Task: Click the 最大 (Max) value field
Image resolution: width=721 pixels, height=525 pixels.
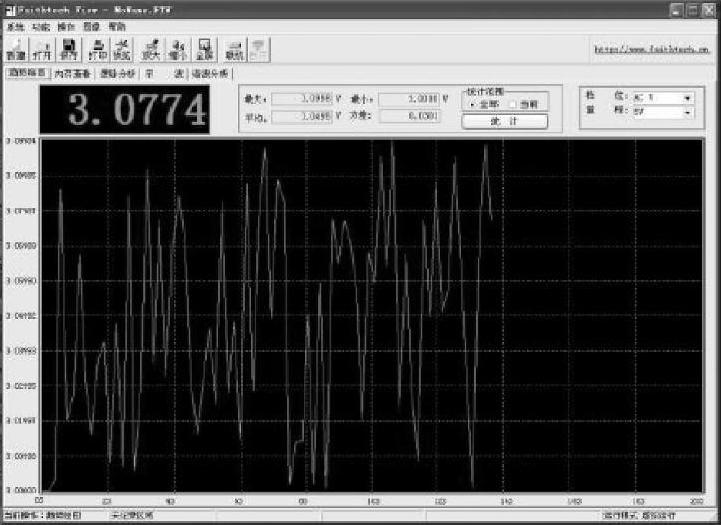Action: tap(302, 98)
